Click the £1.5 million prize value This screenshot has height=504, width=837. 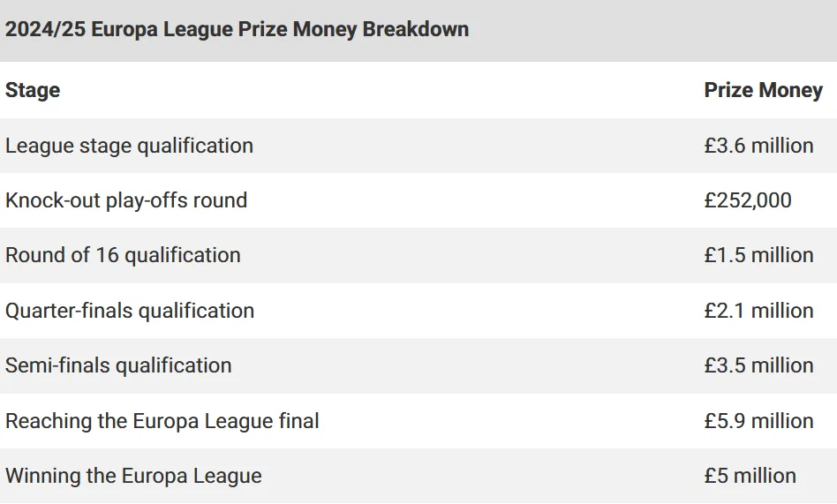[x=758, y=255]
